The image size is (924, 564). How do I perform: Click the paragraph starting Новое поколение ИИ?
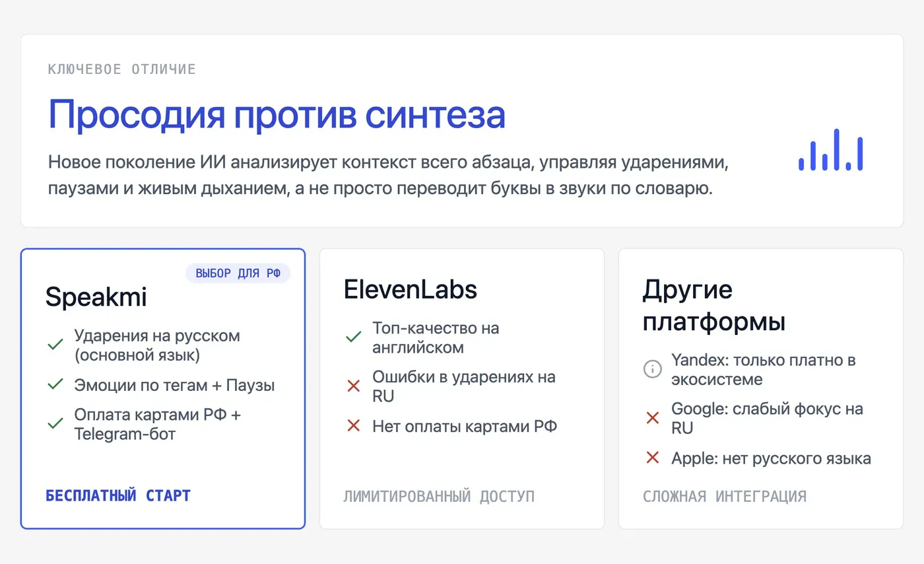click(389, 175)
